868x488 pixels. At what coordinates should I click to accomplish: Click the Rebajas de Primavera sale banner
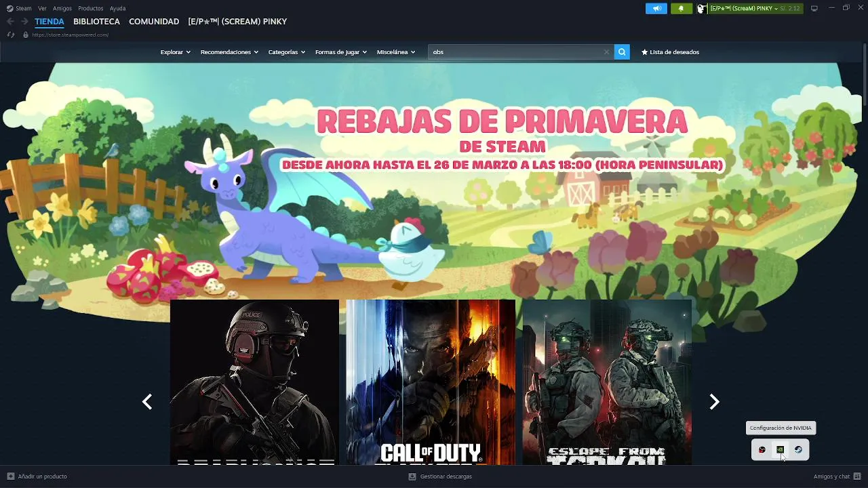502,139
